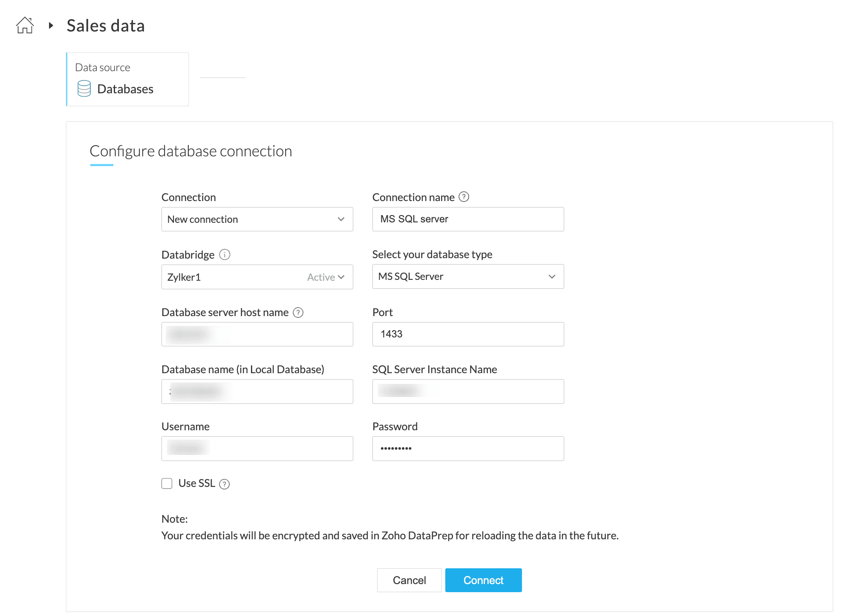Click the Cancel button
The width and height of the screenshot is (865, 616).
[x=409, y=580]
